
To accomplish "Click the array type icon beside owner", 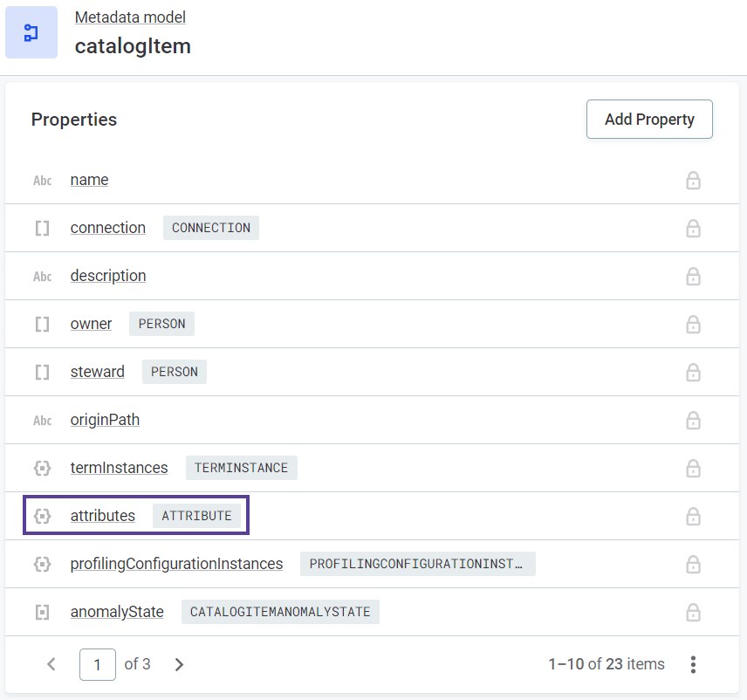I will [42, 325].
